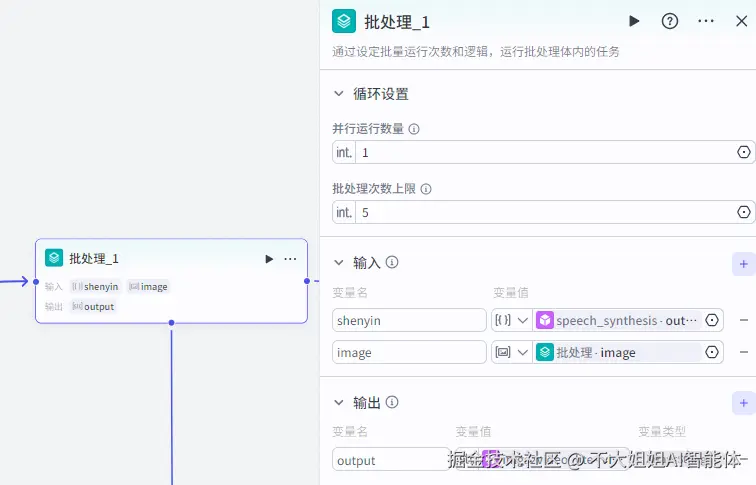Open variable selector for 并行运行数量
756x485 pixels.
(743, 152)
